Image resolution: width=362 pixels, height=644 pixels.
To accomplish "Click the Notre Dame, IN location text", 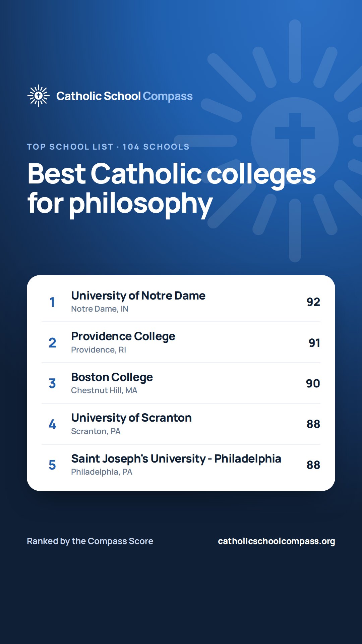I will (x=100, y=309).
